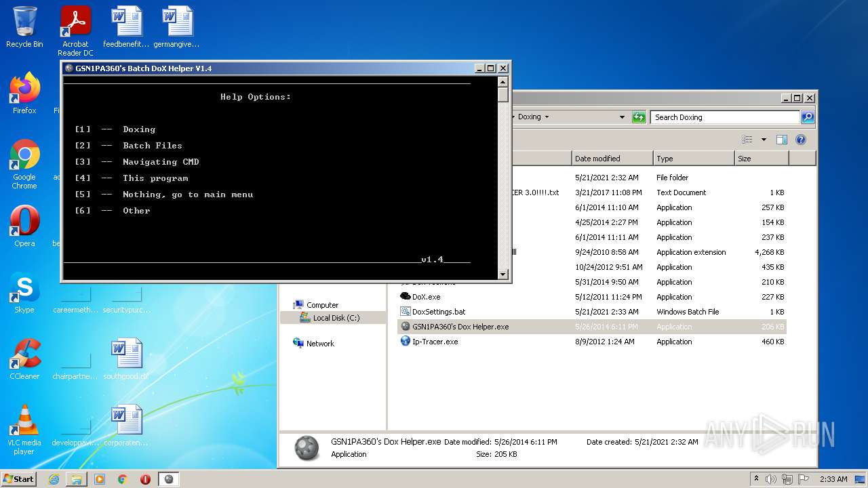Select the Ip-Tracer.exe file

(x=435, y=342)
